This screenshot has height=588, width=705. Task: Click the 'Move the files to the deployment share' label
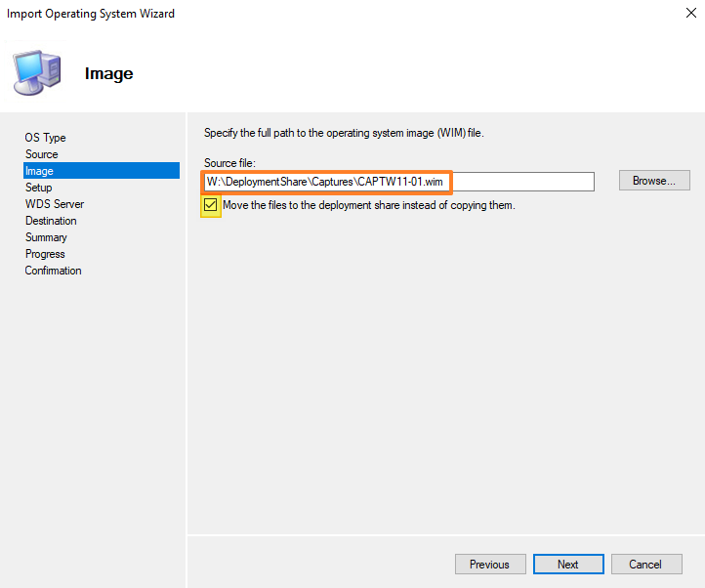coord(368,206)
